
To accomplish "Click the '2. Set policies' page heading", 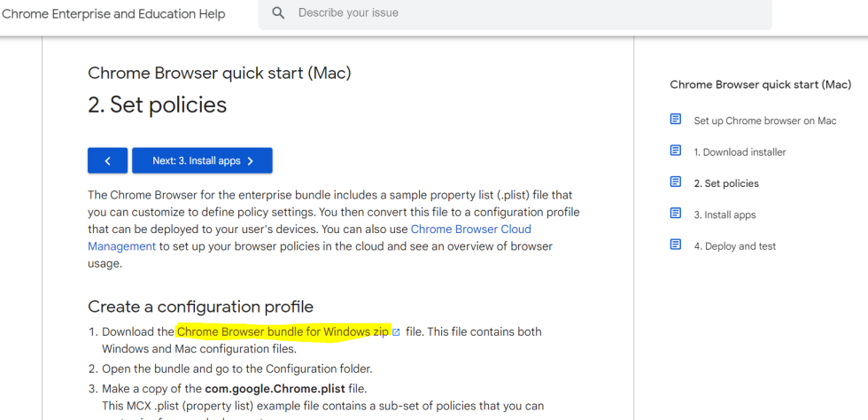I will (x=158, y=105).
